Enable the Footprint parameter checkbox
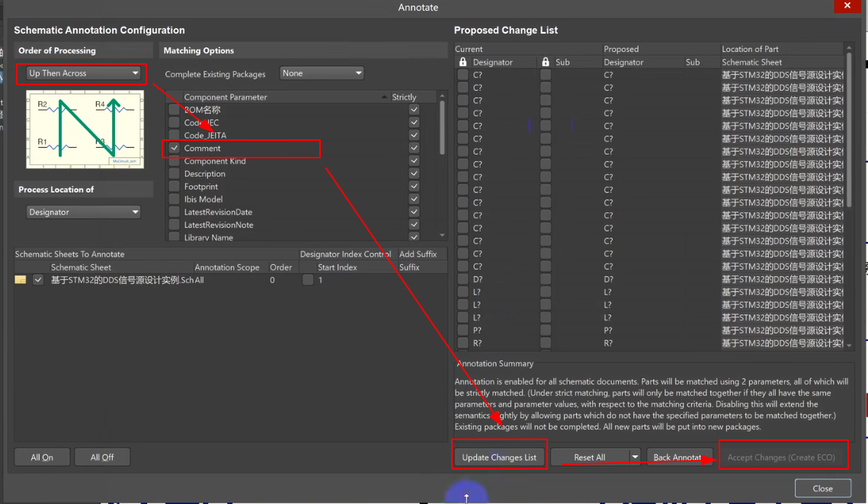The width and height of the screenshot is (868, 504). (175, 187)
